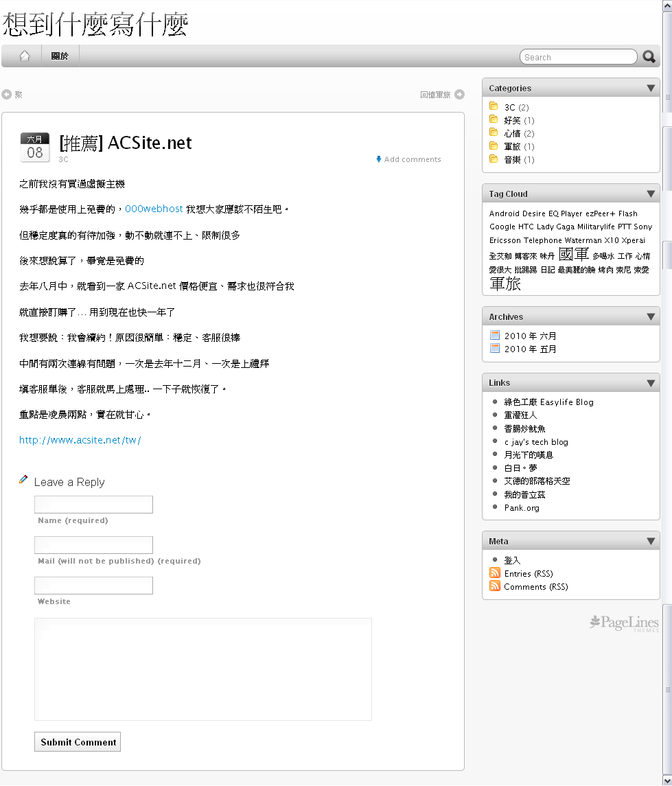Open the acsite.net/tw URL link
This screenshot has height=786, width=672.
80,439
